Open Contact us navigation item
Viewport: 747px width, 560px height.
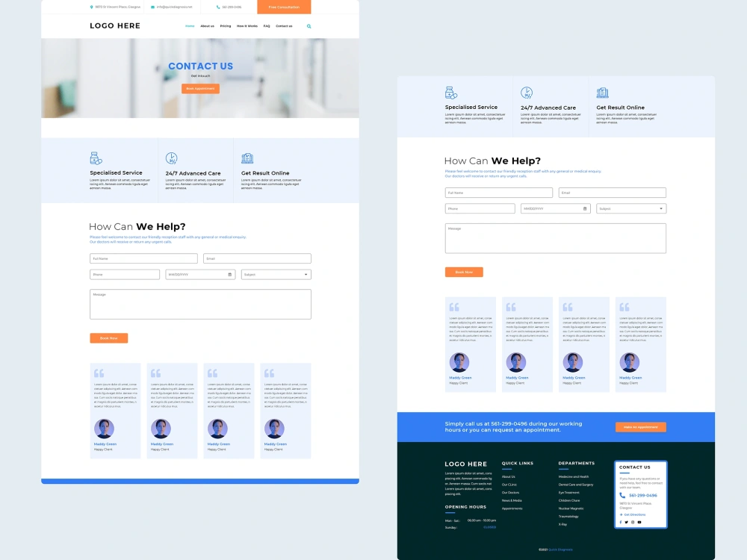[284, 26]
